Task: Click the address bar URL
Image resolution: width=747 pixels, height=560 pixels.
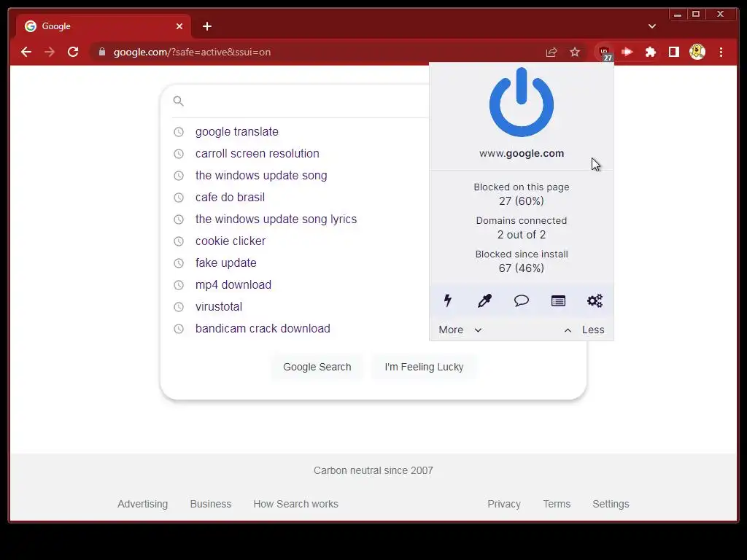Action: (x=192, y=52)
